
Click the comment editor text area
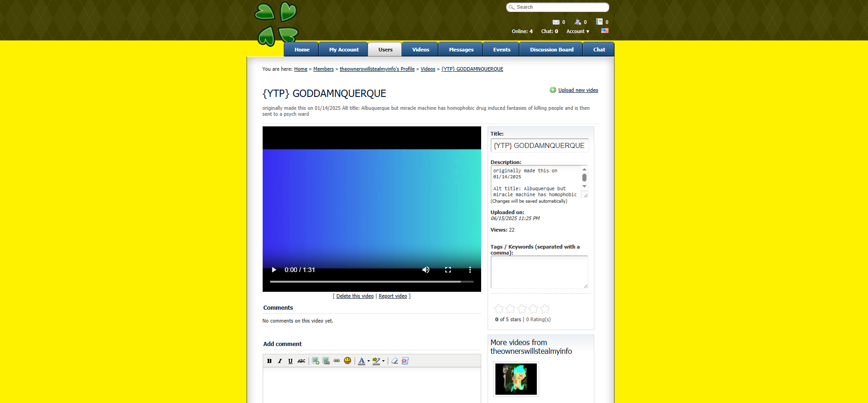click(372, 385)
